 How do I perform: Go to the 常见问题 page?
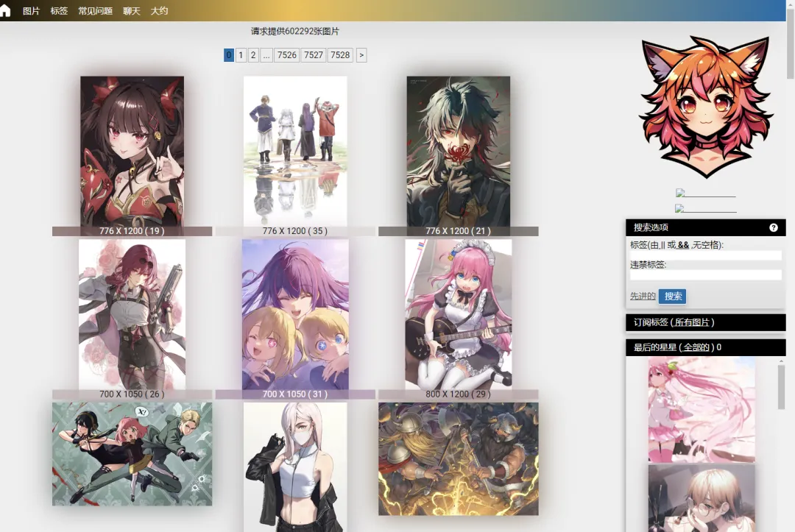95,11
